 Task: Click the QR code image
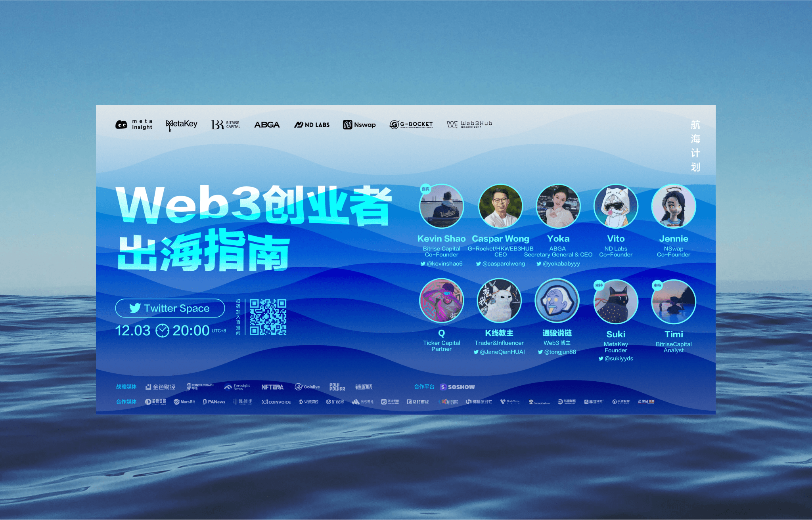268,317
